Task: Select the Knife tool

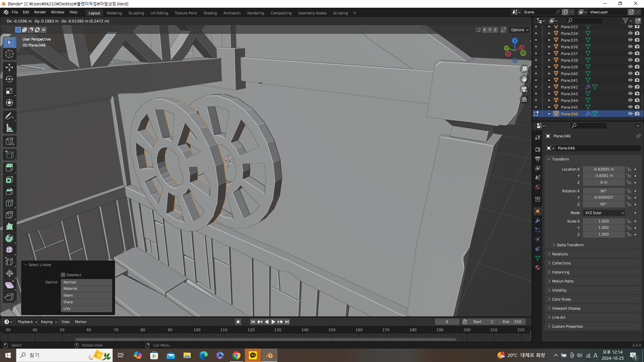Action: click(x=9, y=215)
